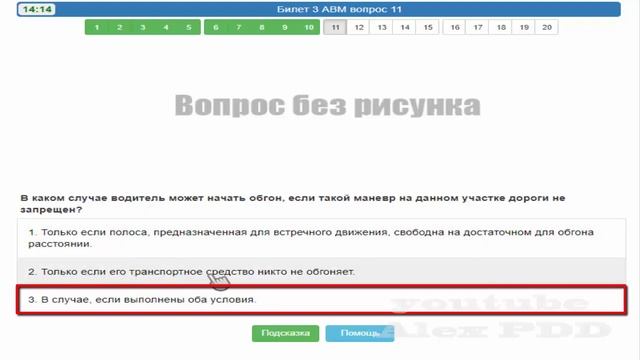This screenshot has width=640, height=360.
Task: Go to question number 8
Action: point(262,27)
